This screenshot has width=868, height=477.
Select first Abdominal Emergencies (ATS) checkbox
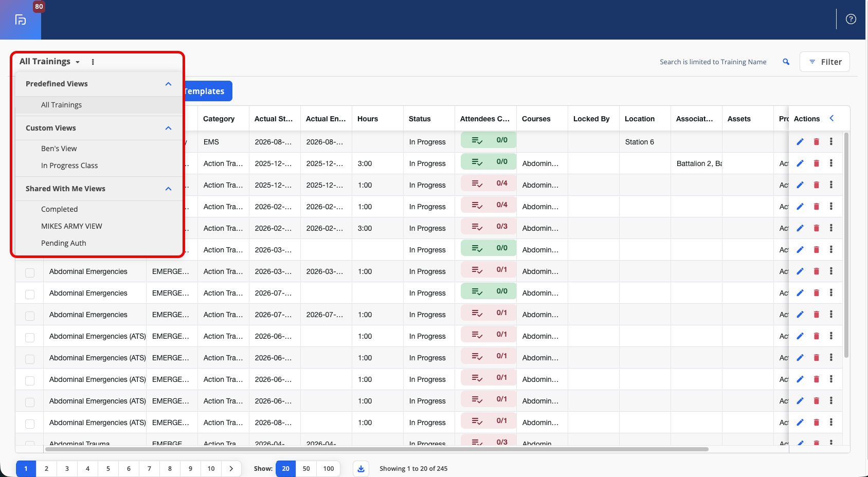point(30,337)
